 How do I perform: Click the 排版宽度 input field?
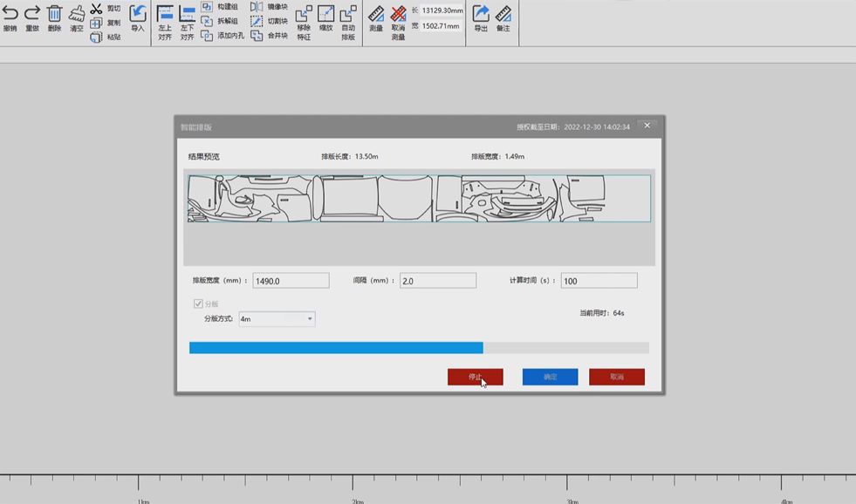291,281
